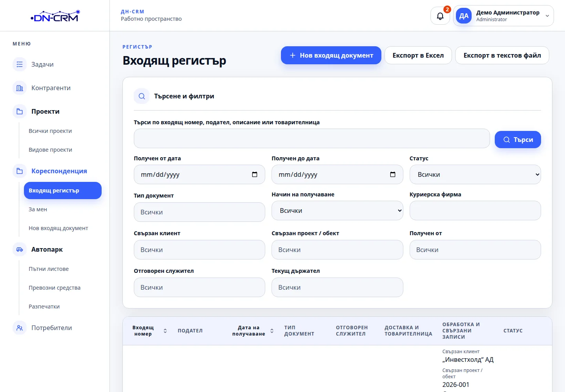Click the search icon beside Търсене и филтри
Viewport: 565px width, 392px height.
click(x=142, y=96)
